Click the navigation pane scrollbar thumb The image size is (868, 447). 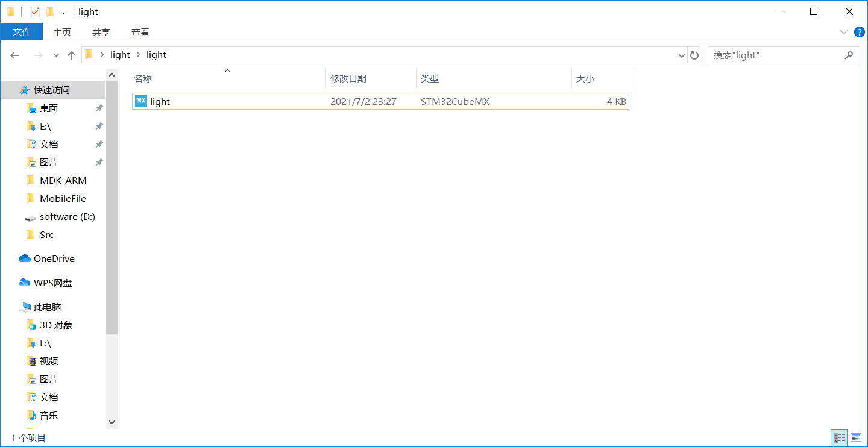tap(112, 207)
